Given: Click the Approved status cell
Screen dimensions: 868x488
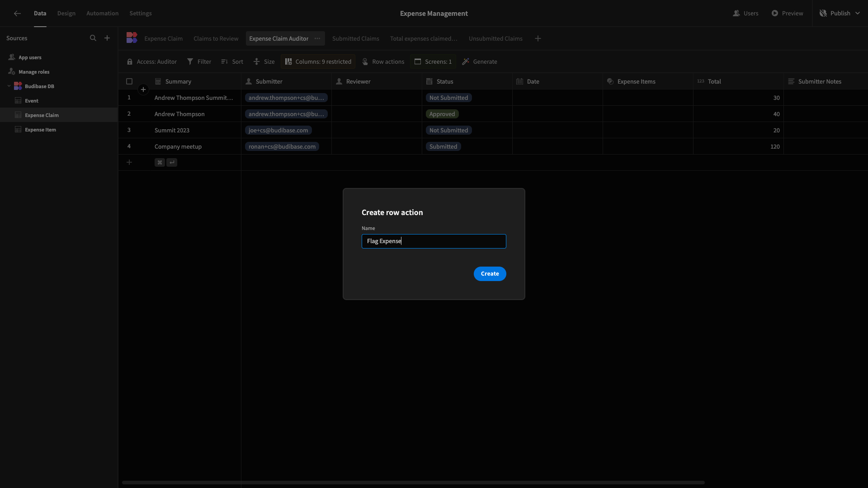Looking at the screenshot, I should 442,114.
